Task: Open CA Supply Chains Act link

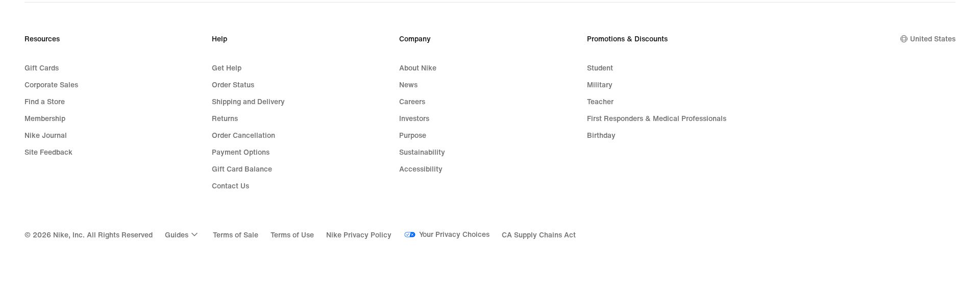Action: coord(538,235)
